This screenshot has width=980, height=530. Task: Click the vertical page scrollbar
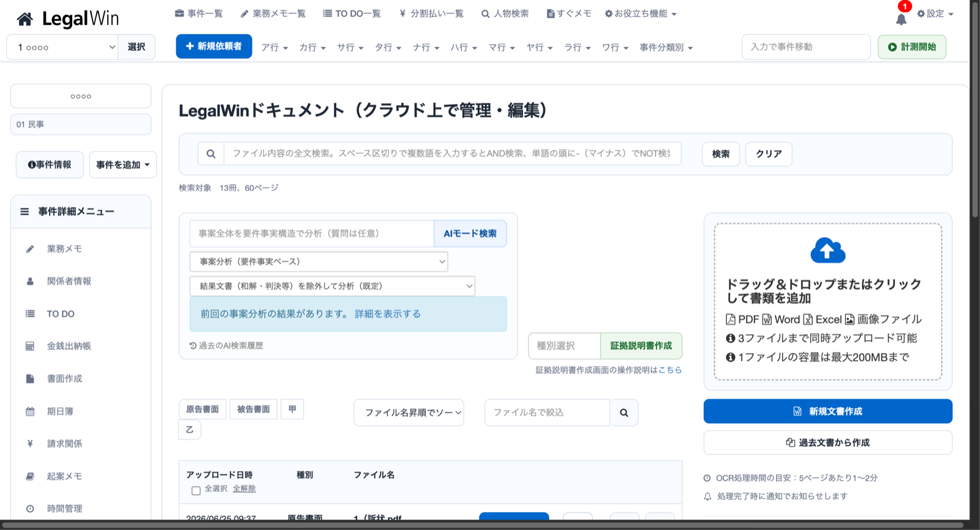(975, 110)
